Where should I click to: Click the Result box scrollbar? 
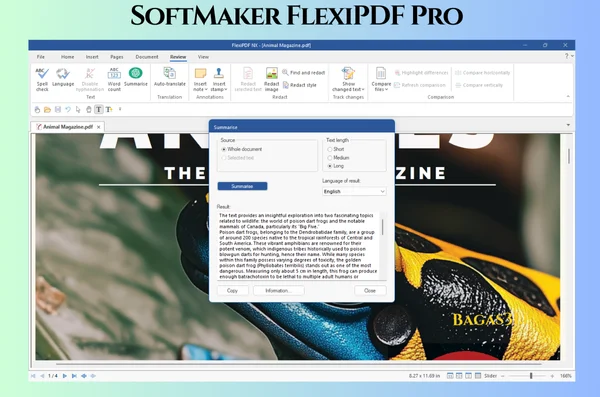[x=383, y=227]
